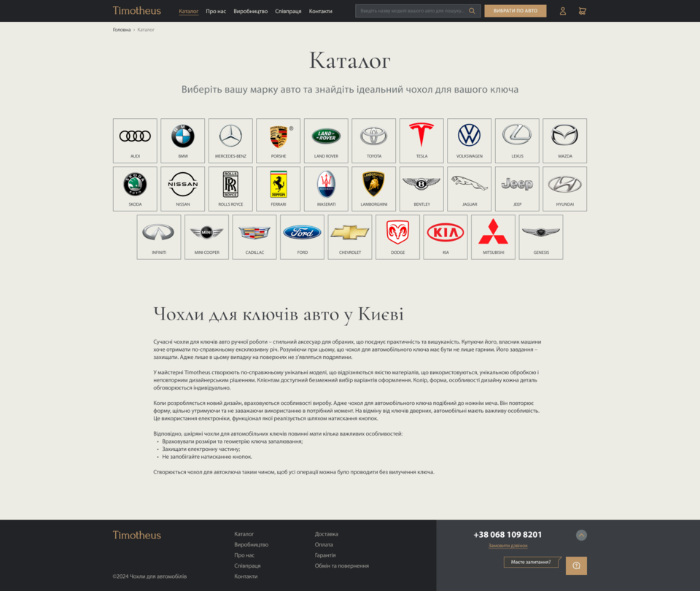Select the Mercedes-Benz logo tile
This screenshot has height=591, width=700.
(231, 141)
